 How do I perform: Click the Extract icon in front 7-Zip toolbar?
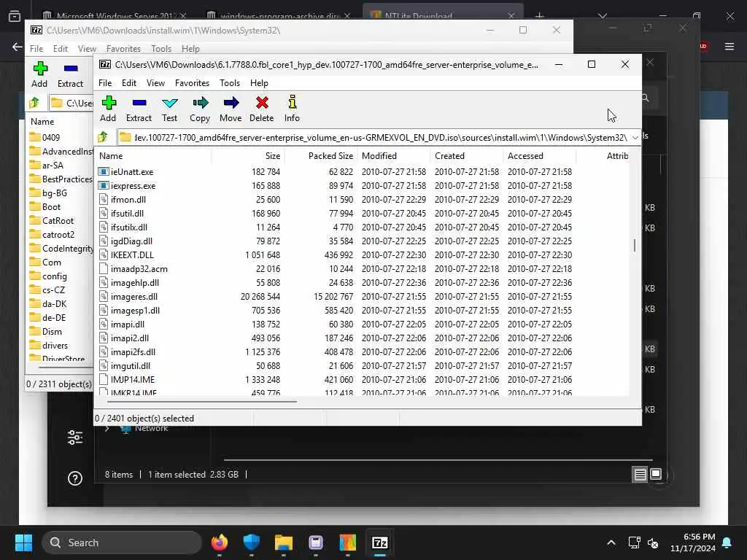click(x=139, y=103)
